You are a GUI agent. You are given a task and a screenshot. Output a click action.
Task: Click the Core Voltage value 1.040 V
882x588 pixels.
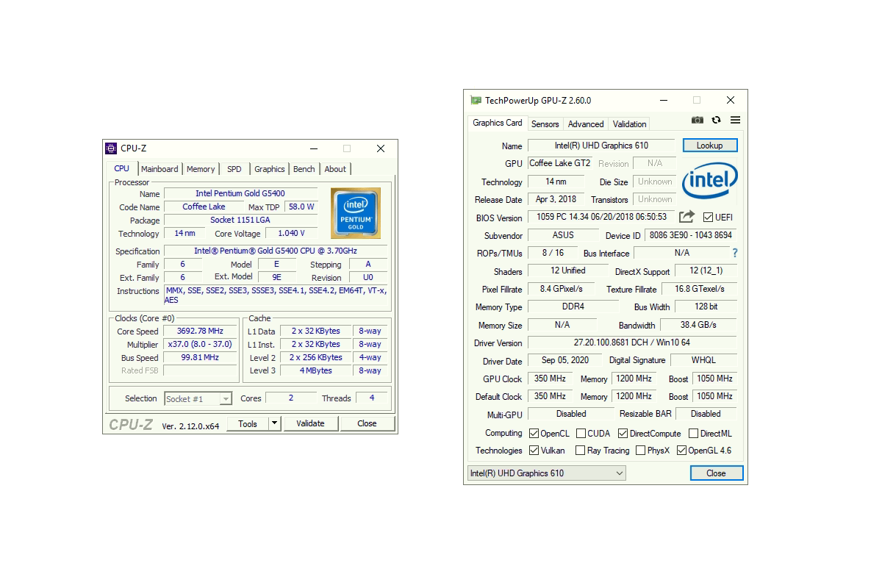(291, 233)
